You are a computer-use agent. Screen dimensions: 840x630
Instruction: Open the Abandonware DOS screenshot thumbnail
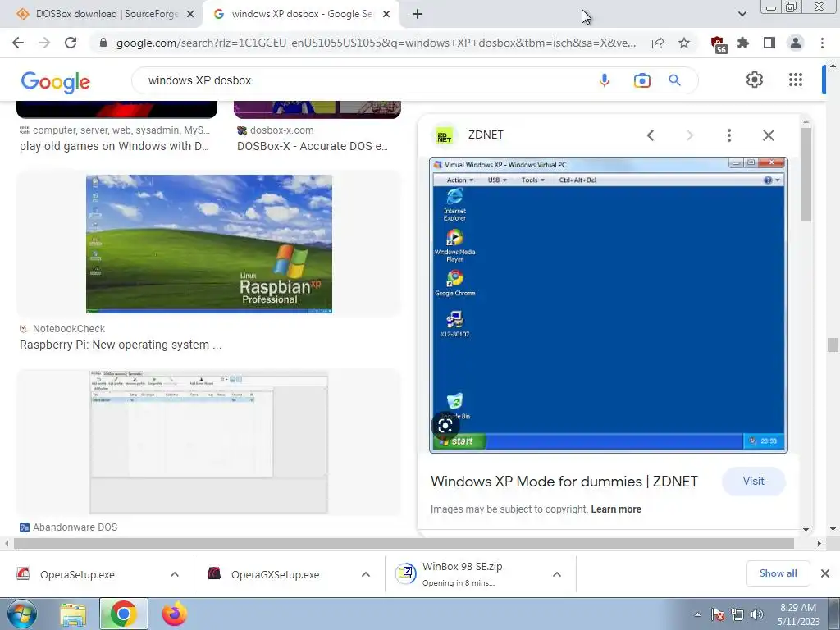tap(209, 441)
